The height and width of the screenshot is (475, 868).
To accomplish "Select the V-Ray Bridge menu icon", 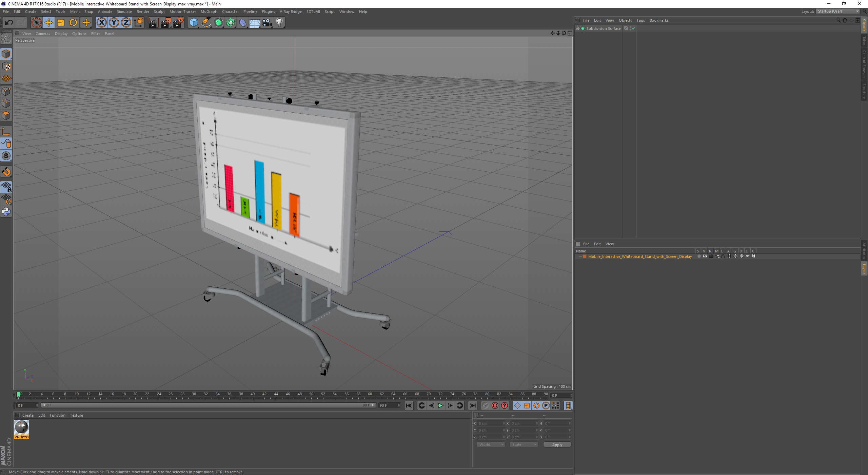I will [291, 11].
